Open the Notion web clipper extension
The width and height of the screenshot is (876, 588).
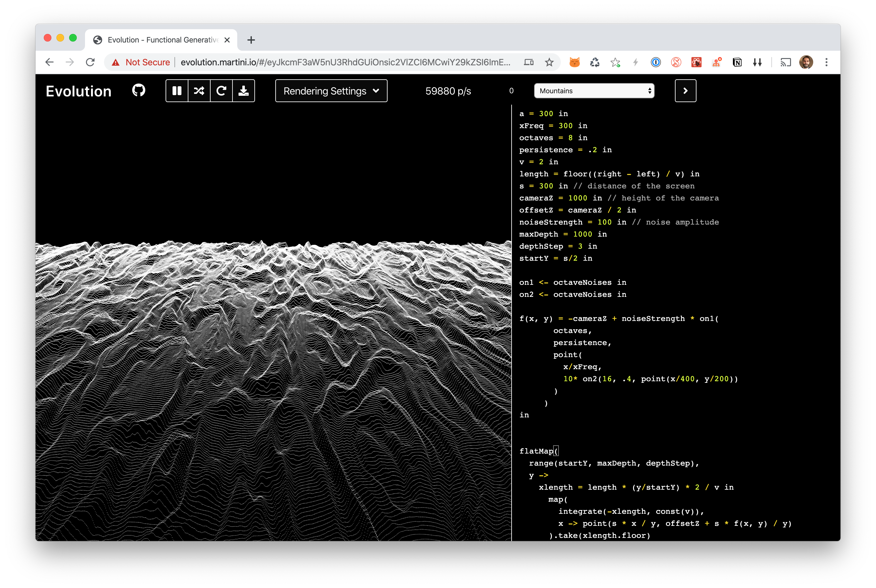737,62
